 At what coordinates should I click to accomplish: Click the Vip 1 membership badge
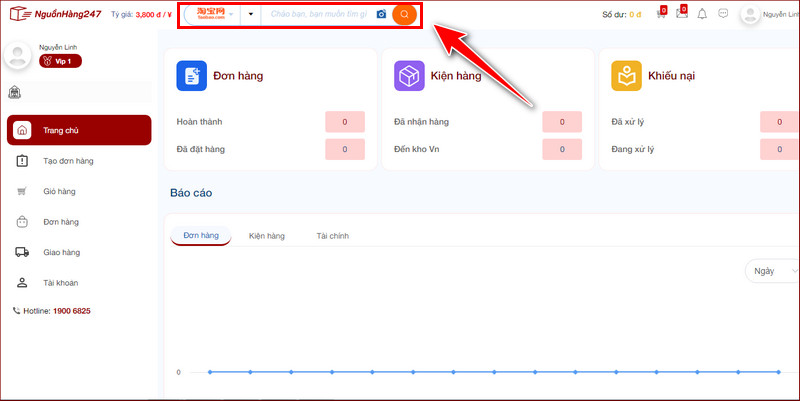click(61, 62)
